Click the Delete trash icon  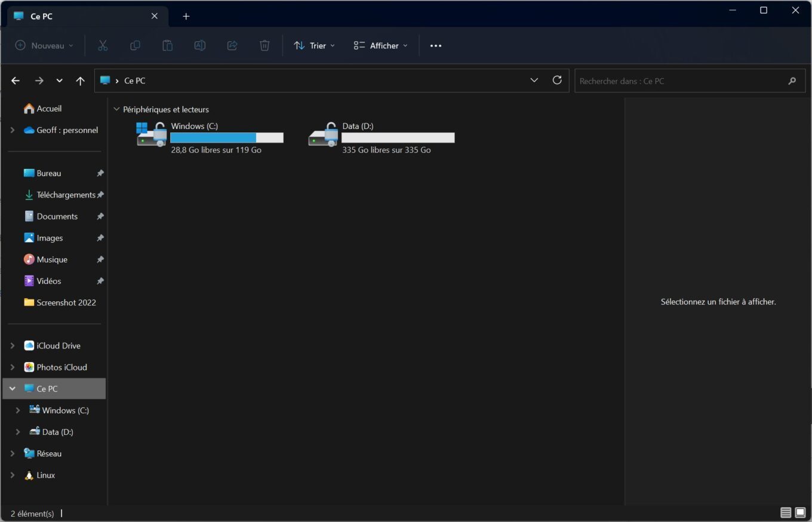[264, 45]
